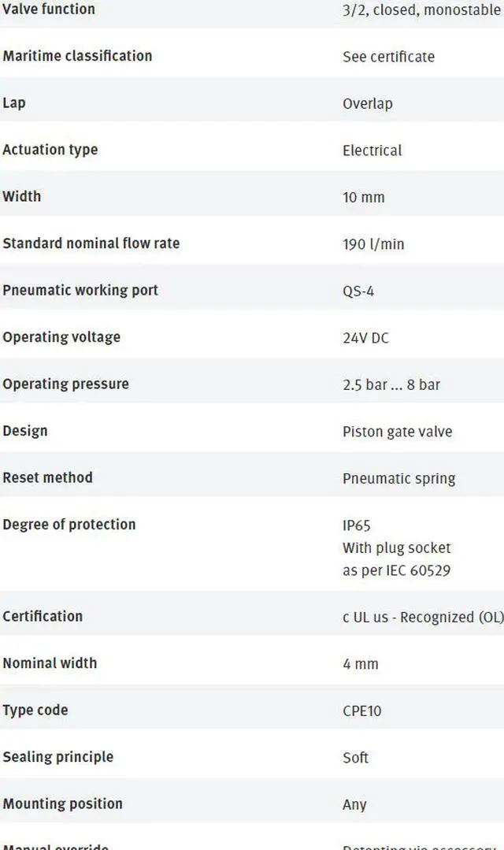Click the Lap row label
The height and width of the screenshot is (850, 504).
coord(14,102)
